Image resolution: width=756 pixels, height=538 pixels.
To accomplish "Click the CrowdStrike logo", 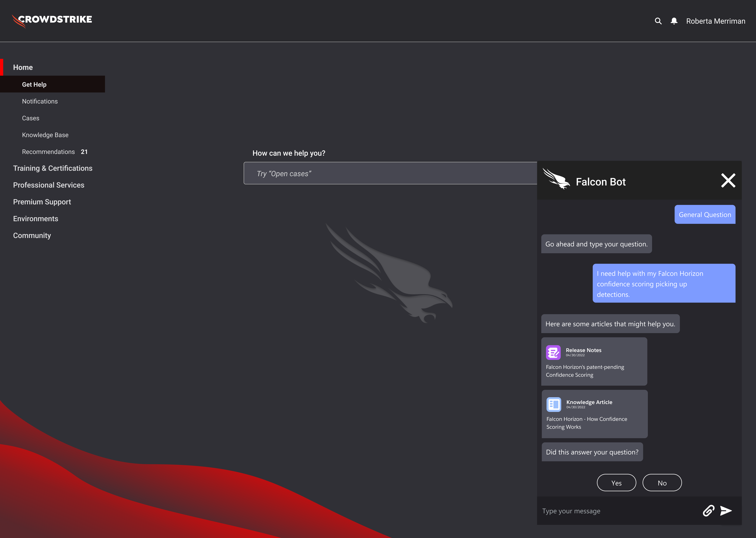I will [x=52, y=21].
